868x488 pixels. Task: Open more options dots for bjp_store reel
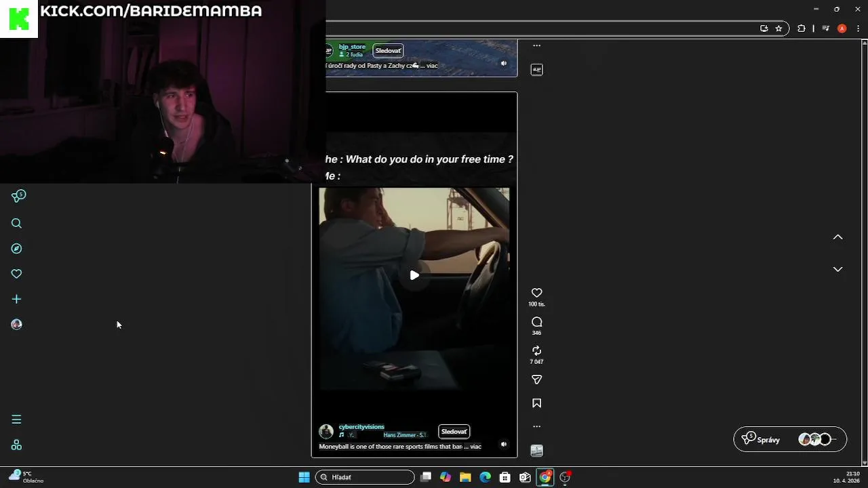tap(536, 45)
